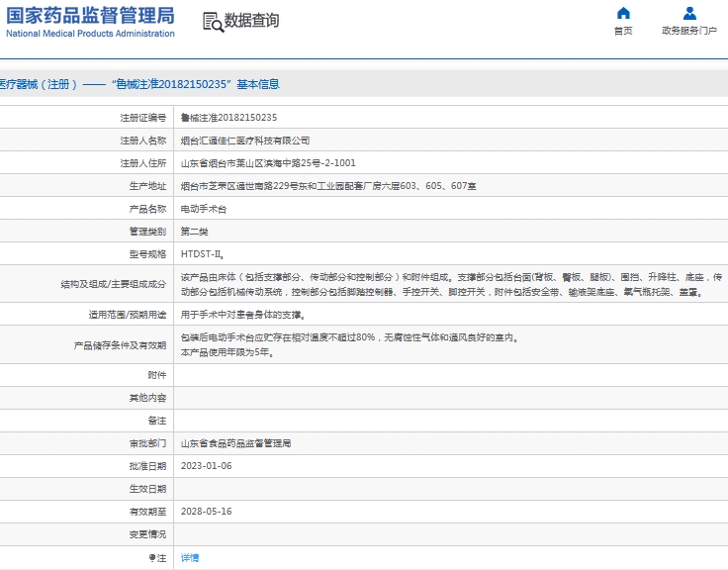Click the 注册证编号 label

pyautogui.click(x=143, y=118)
